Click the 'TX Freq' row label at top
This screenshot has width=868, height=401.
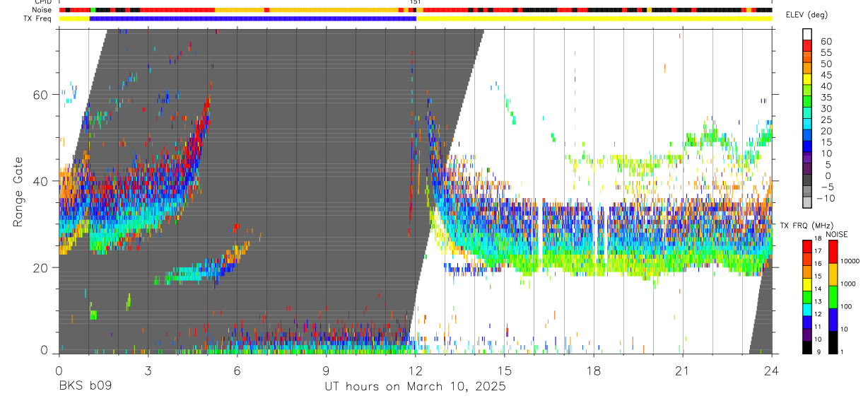tap(37, 18)
